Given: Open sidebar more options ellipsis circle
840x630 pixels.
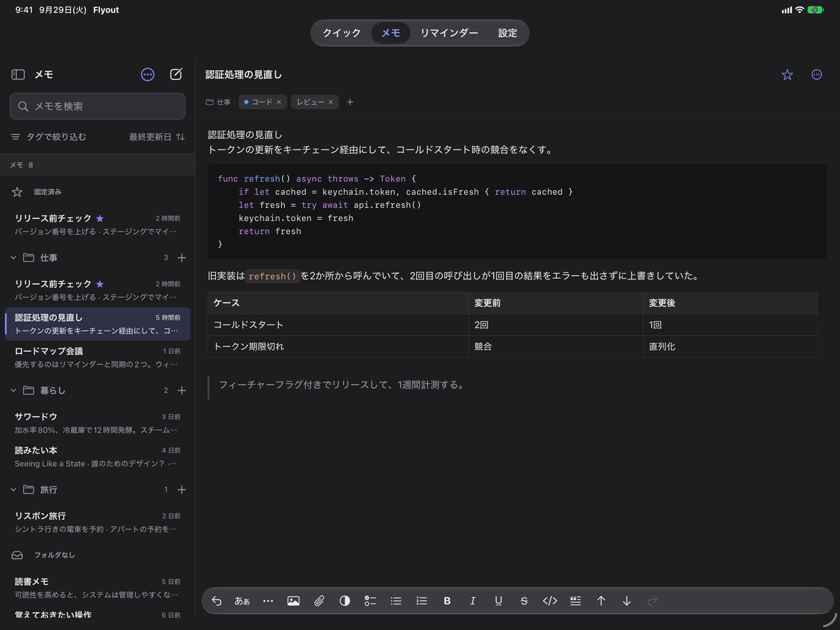Looking at the screenshot, I should 148,75.
